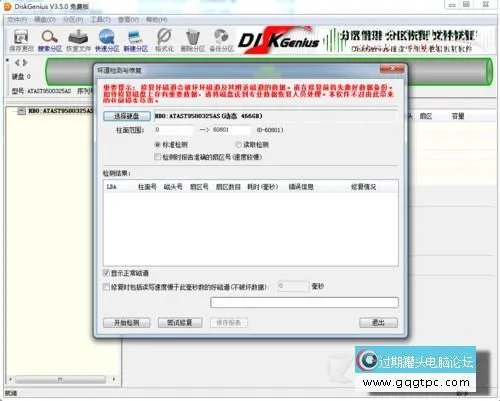Click the Sector (扇区) column in main window
The image size is (500, 401).
[426, 116]
